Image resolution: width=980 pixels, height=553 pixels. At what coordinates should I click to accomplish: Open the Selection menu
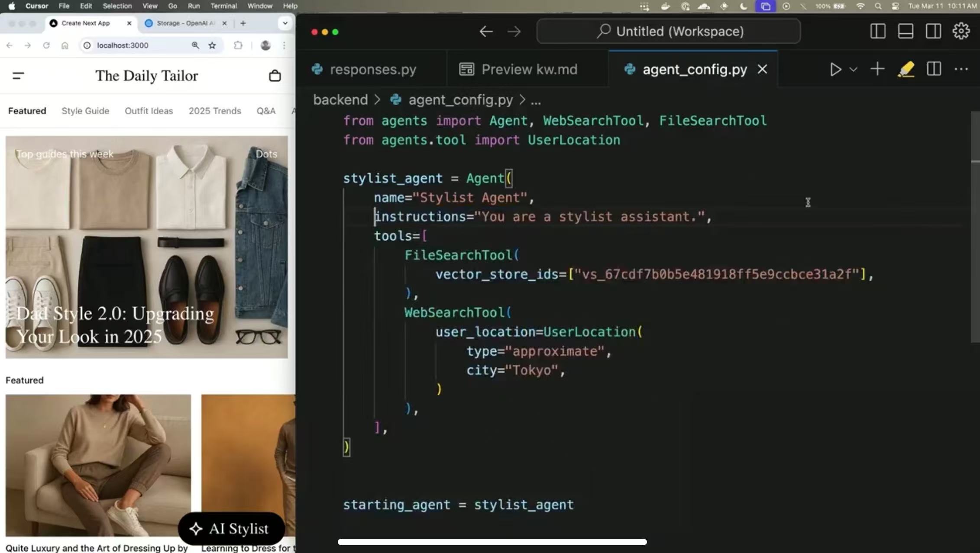117,6
